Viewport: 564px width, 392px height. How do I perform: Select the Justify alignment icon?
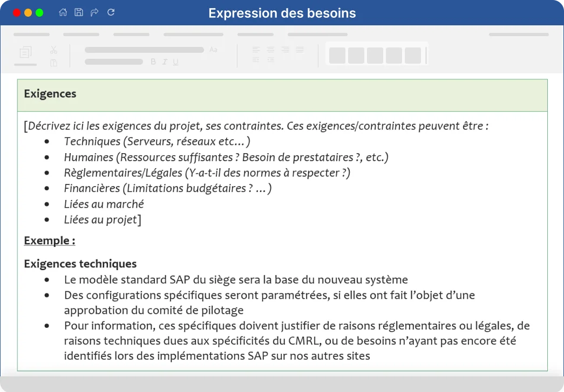pos(300,49)
